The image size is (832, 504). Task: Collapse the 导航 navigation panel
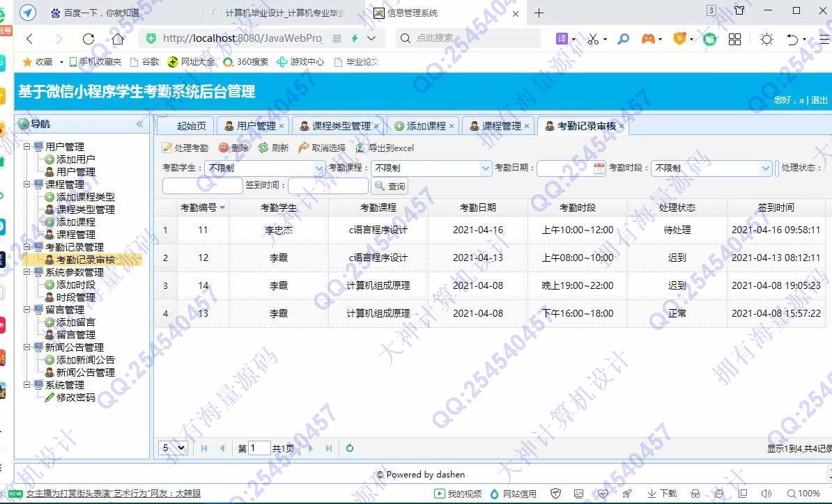139,124
